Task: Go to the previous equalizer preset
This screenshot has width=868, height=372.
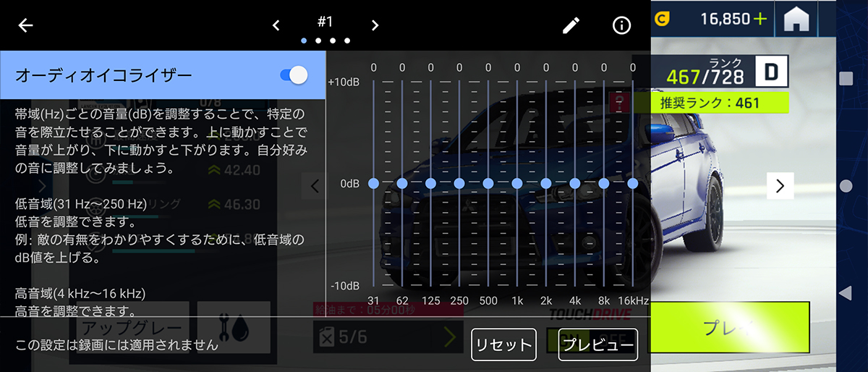Action: (276, 25)
